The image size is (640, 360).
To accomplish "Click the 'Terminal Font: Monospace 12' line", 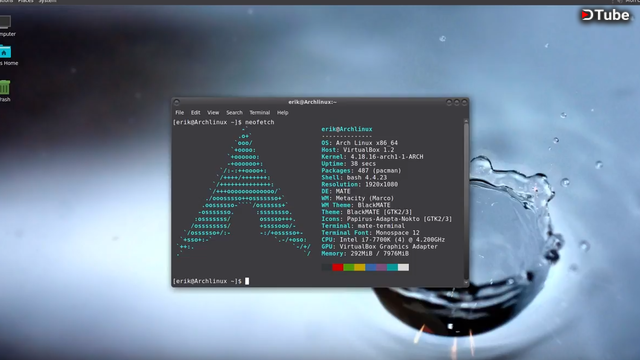I will (370, 233).
